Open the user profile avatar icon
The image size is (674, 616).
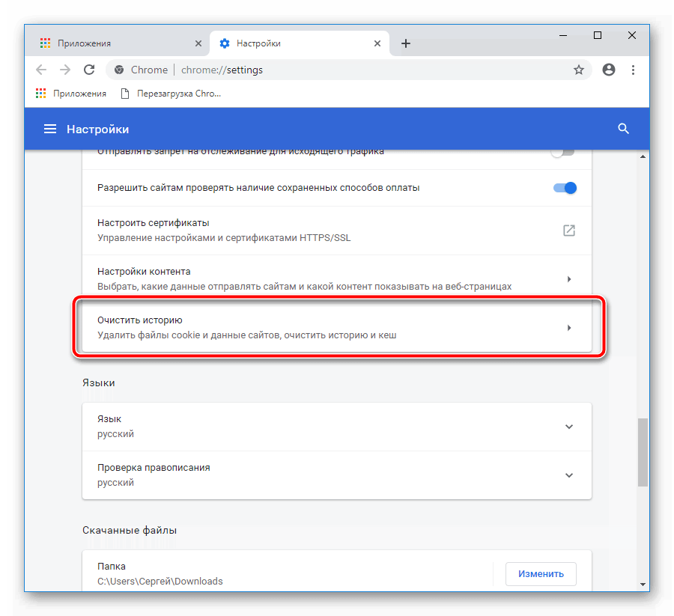coord(608,70)
